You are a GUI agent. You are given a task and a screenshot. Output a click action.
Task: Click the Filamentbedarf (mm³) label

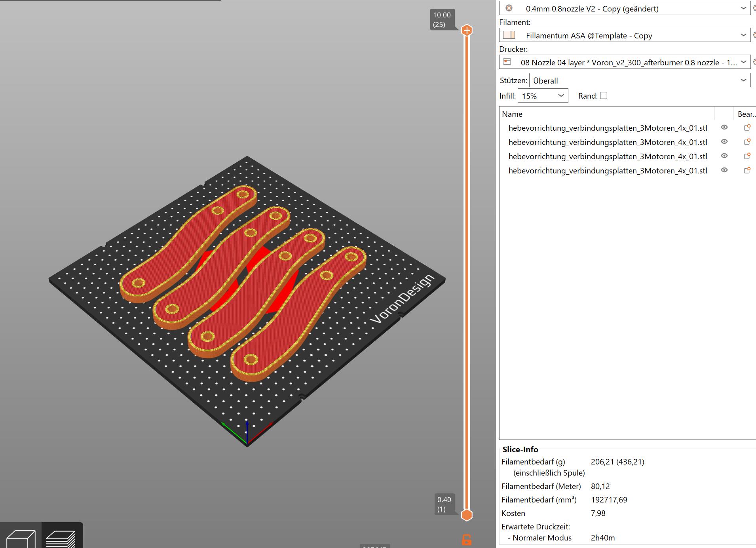pyautogui.click(x=539, y=500)
